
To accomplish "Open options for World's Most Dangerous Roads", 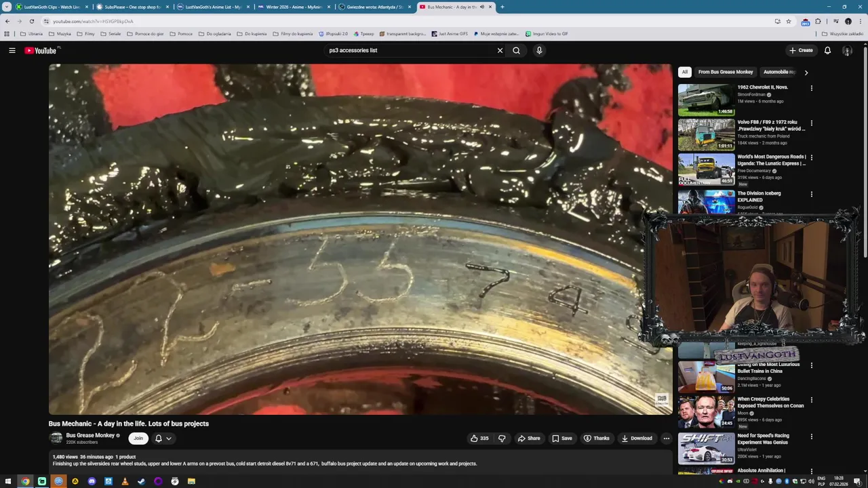I will [x=811, y=158].
